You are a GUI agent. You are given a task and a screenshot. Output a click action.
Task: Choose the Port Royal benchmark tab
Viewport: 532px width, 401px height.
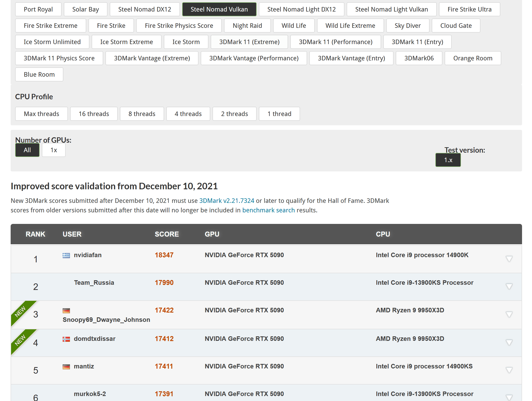click(x=38, y=9)
